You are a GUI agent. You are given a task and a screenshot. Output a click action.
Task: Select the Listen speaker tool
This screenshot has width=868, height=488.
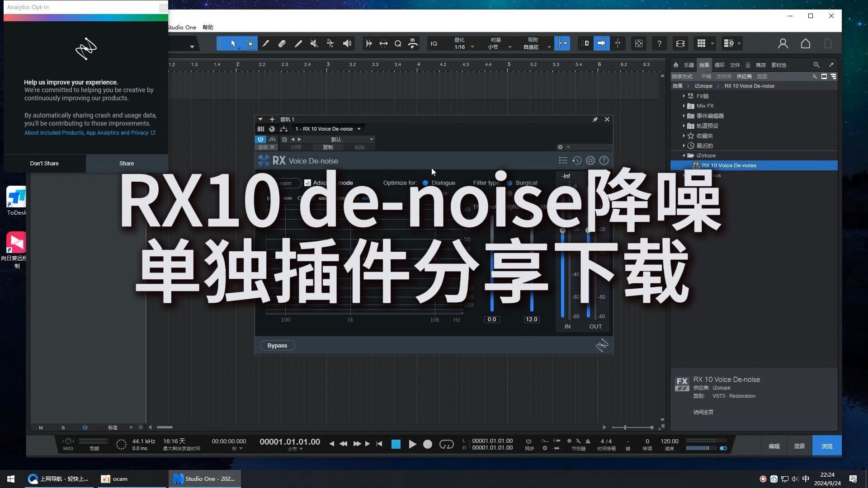347,43
